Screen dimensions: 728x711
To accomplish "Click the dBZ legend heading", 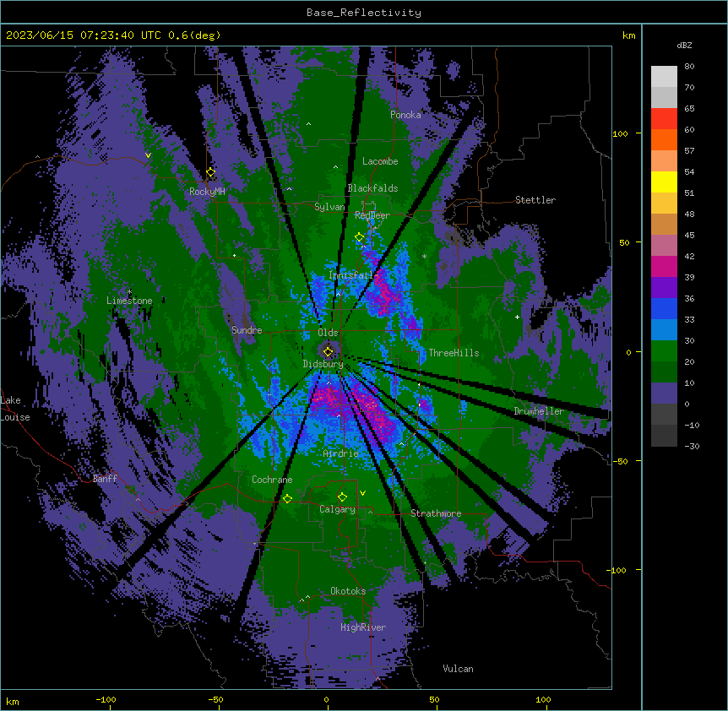I will [684, 45].
